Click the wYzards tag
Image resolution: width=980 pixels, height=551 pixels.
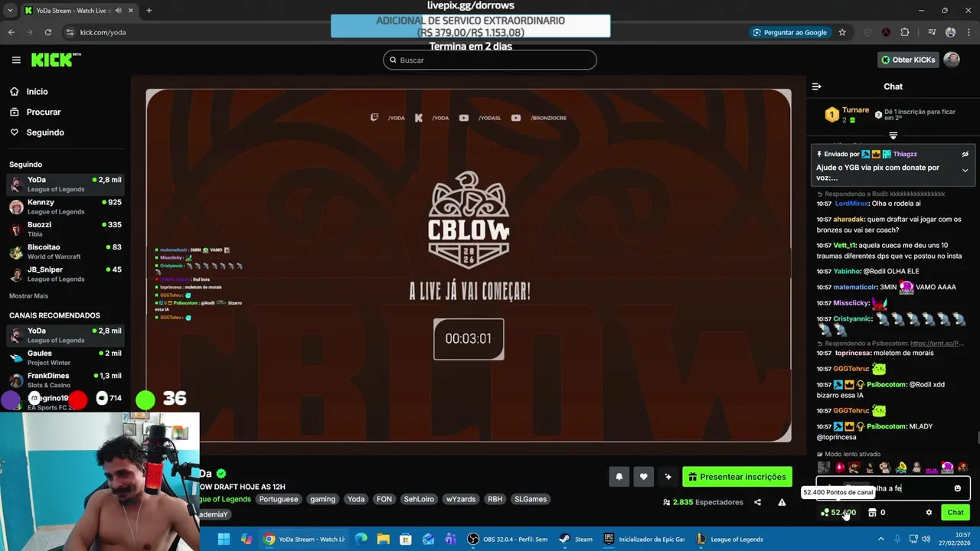(461, 499)
